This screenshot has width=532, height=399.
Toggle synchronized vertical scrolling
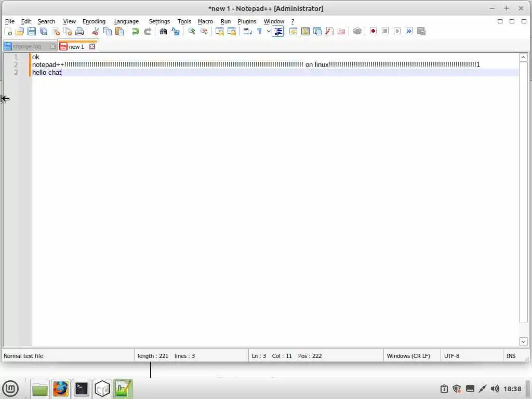point(220,32)
